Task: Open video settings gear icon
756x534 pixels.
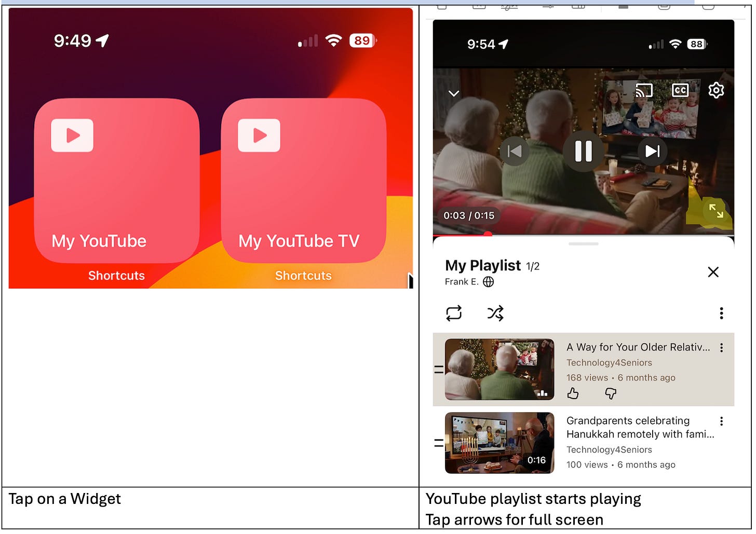Action: click(716, 90)
